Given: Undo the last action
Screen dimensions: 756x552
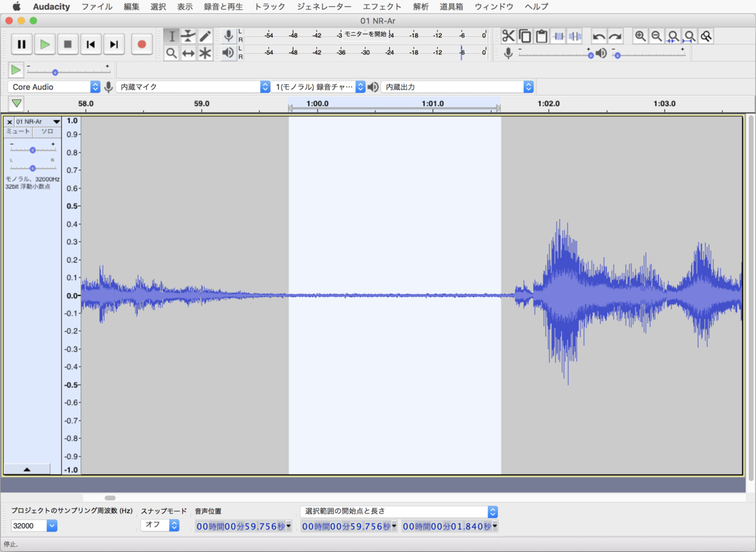Looking at the screenshot, I should 599,37.
